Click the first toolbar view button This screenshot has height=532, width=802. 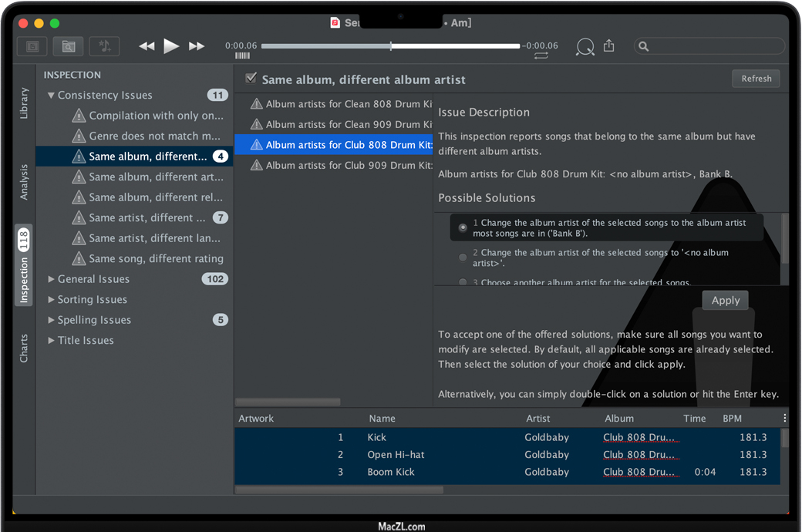point(32,46)
